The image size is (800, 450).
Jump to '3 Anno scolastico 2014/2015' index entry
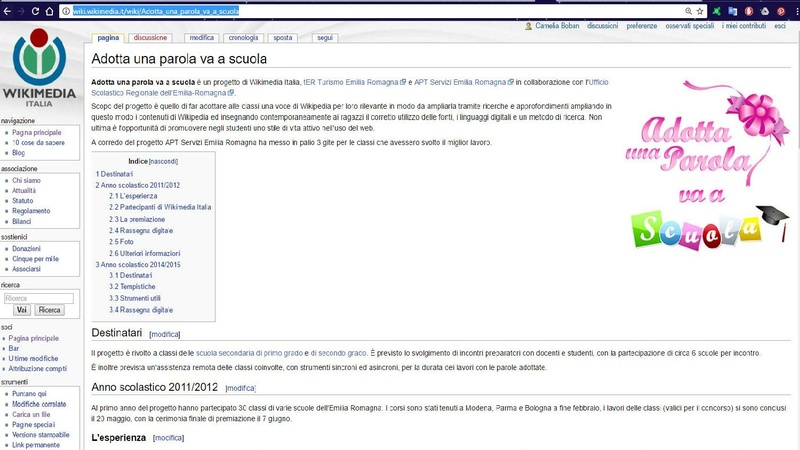coord(138,265)
